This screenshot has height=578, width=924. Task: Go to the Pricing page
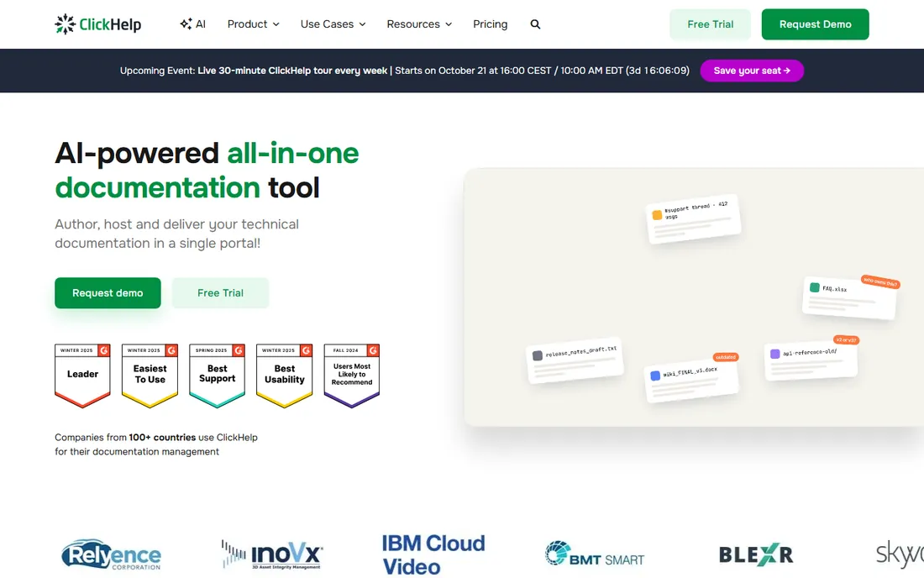click(491, 24)
